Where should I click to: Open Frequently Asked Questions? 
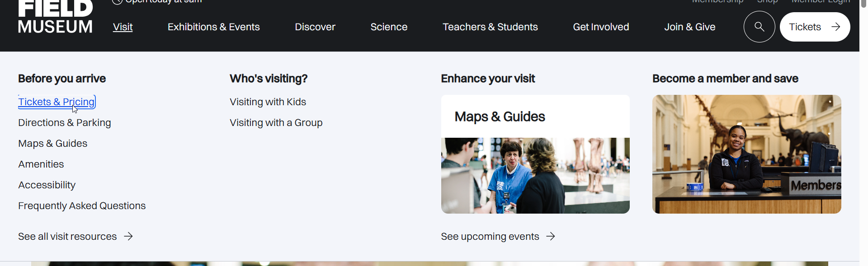pyautogui.click(x=82, y=206)
